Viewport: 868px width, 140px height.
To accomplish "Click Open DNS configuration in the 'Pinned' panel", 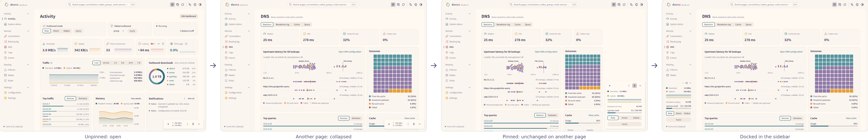I will coord(546,52).
